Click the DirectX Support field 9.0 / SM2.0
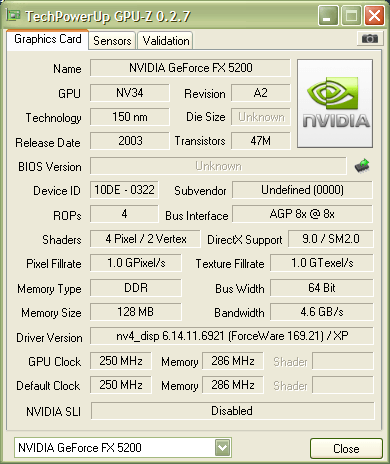The height and width of the screenshot is (464, 390). [331, 239]
